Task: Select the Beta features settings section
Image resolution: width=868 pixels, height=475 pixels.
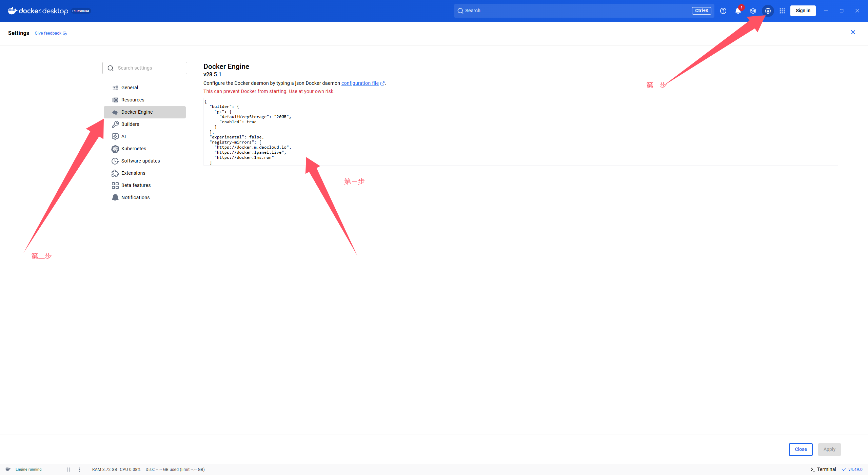Action: click(136, 185)
